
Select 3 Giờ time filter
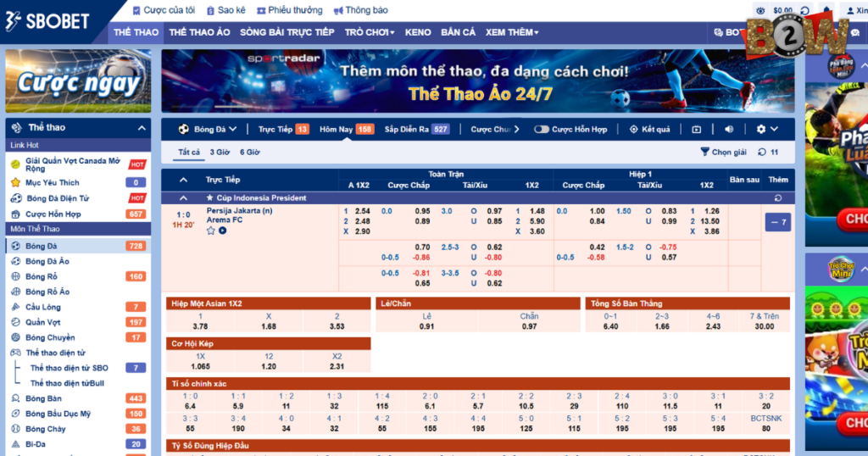point(220,153)
